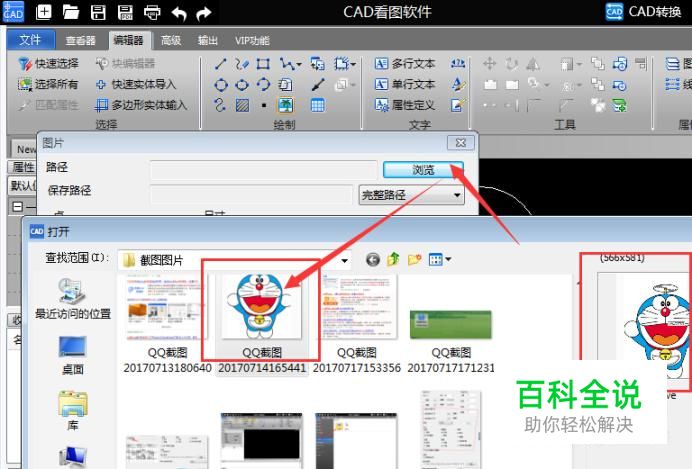The height and width of the screenshot is (469, 692).
Task: Click the Create new folder icon
Action: pos(414,259)
